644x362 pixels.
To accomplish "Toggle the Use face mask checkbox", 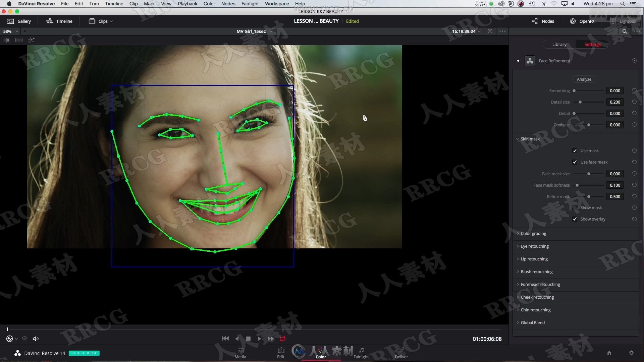I will (576, 162).
